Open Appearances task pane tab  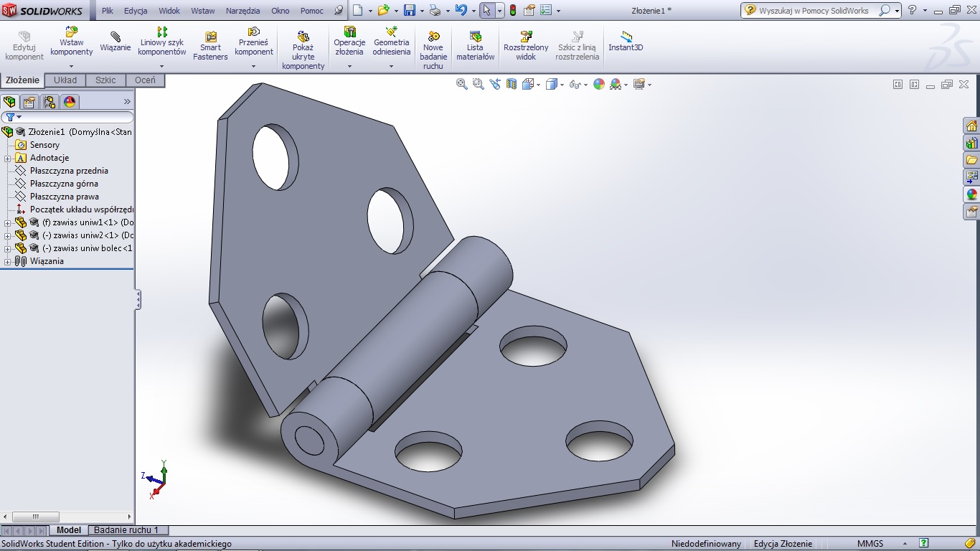(x=971, y=194)
